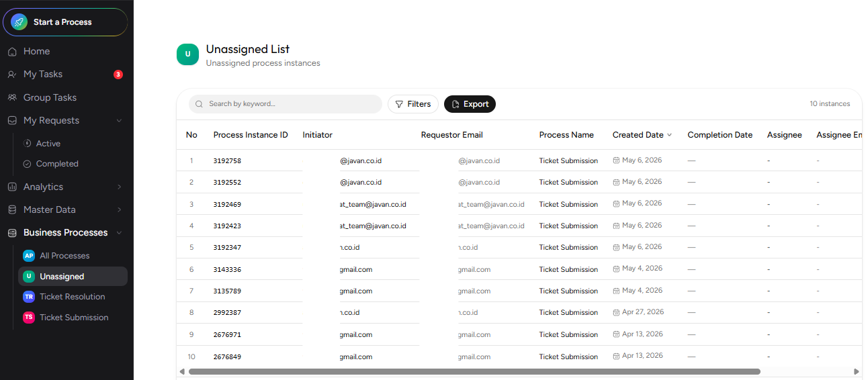Click the file icon on Export button
The height and width of the screenshot is (380, 868).
[x=455, y=104]
